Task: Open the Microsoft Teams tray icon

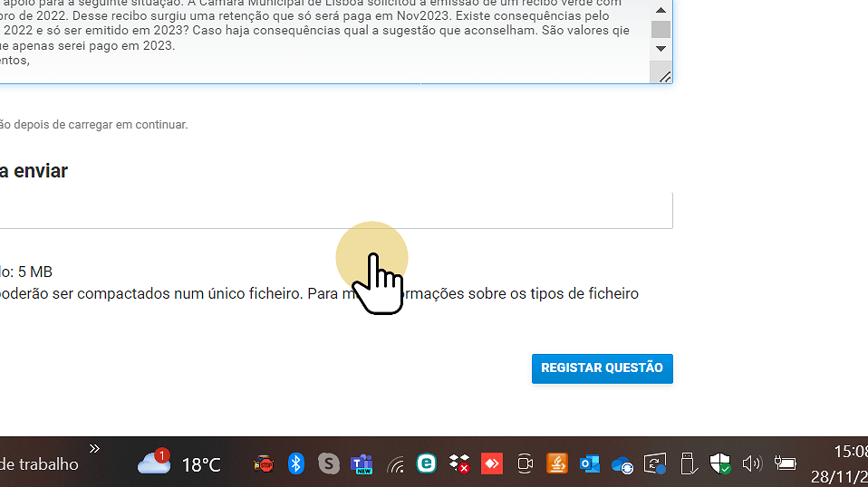Action: point(362,463)
